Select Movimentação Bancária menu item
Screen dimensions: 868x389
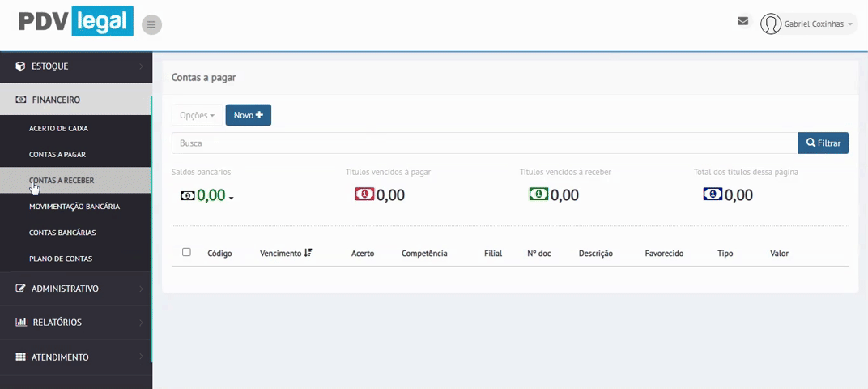click(x=74, y=207)
